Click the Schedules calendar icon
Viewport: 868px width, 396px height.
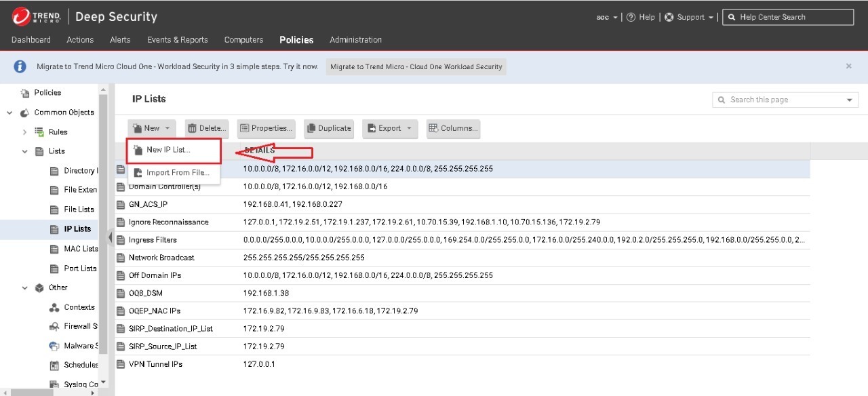click(x=54, y=365)
